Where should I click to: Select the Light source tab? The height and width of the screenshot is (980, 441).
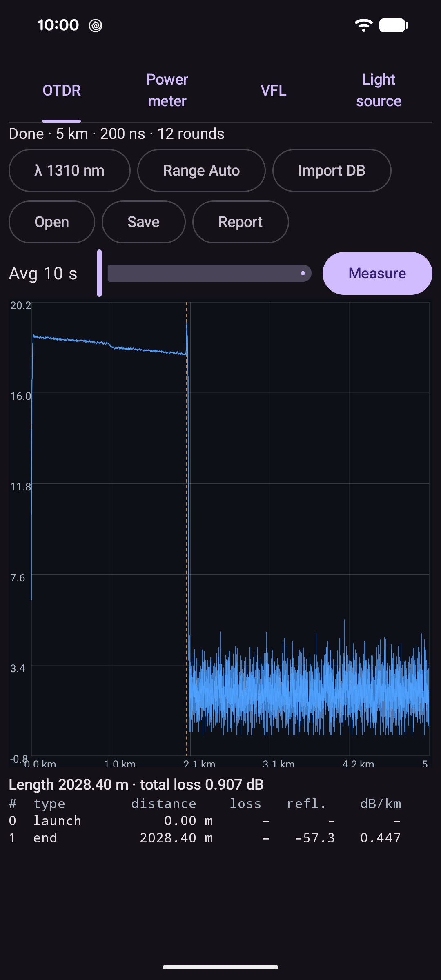[379, 91]
